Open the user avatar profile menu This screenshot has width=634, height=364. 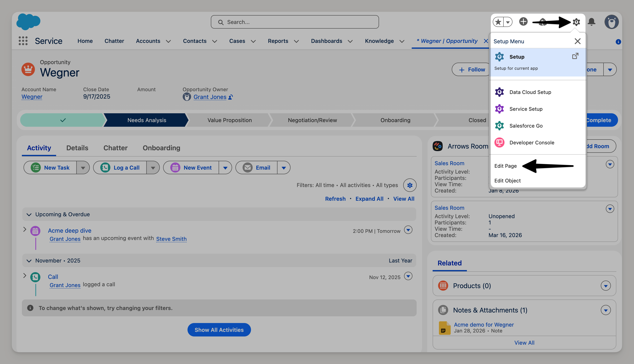click(612, 22)
